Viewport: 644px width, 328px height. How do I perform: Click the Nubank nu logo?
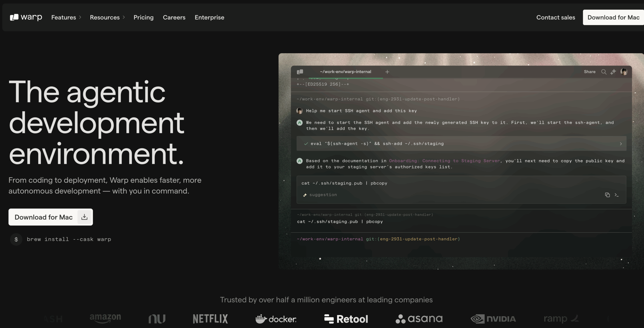tap(157, 319)
